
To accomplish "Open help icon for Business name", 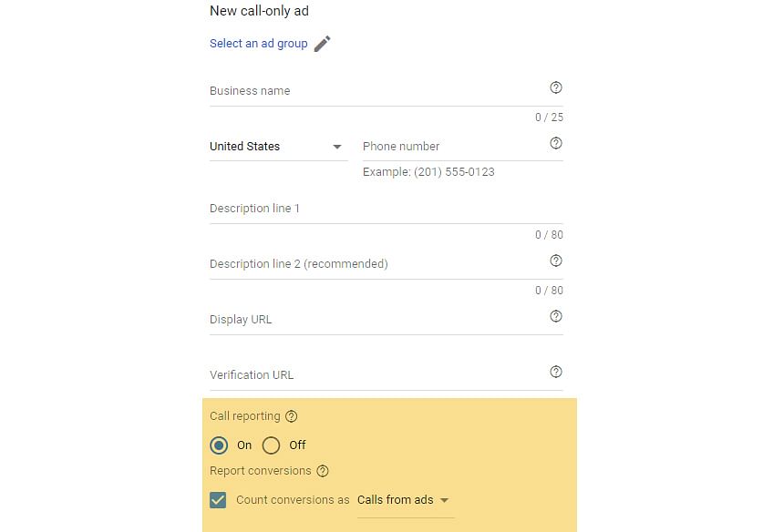I will tap(556, 87).
